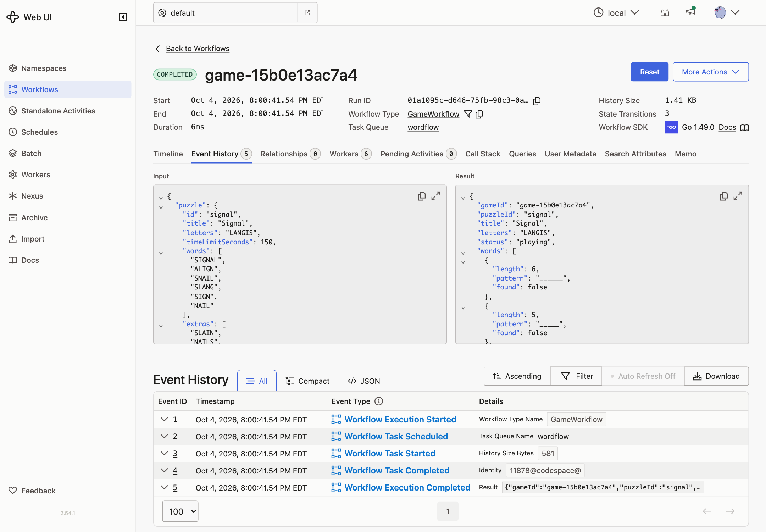Change the 100 per page selector
Image resolution: width=766 pixels, height=532 pixels.
coord(180,511)
